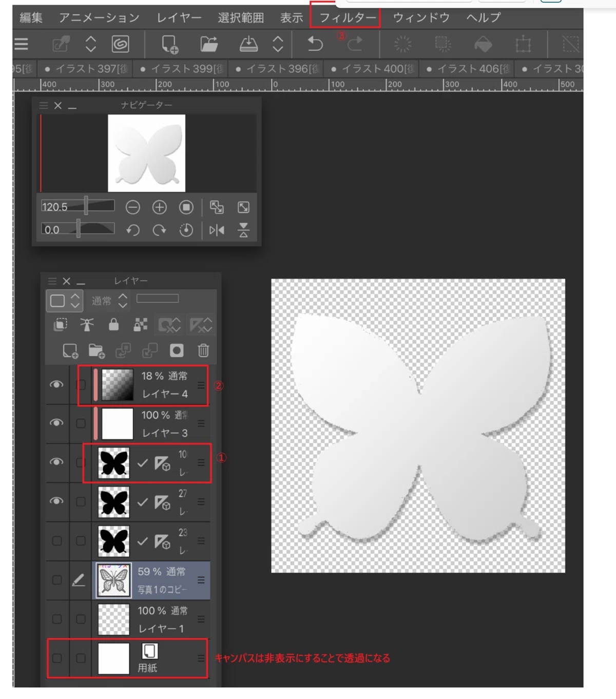This screenshot has height=699, width=616.
Task: Tick selection checkbox beside レイヤー4
Action: [81, 384]
